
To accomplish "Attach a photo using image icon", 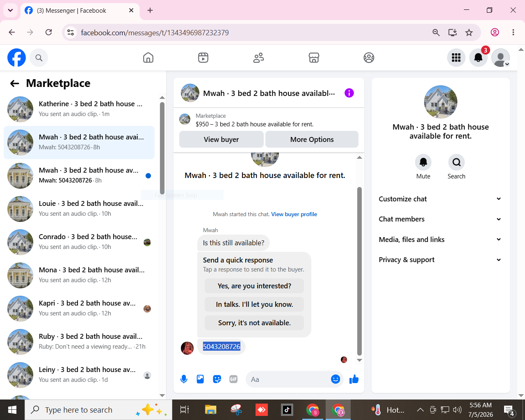I will coord(200,379).
